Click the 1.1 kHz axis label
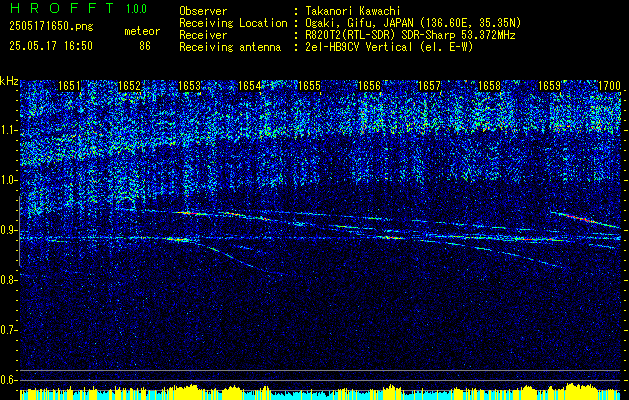The width and height of the screenshot is (629, 400). [8, 130]
